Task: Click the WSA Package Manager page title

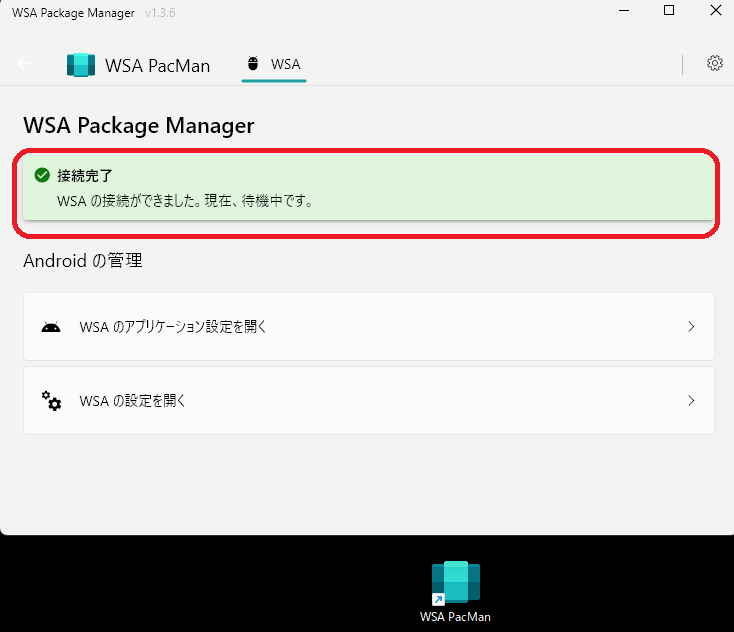Action: pos(139,125)
